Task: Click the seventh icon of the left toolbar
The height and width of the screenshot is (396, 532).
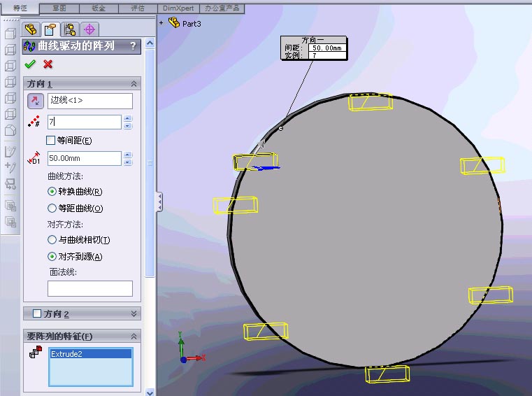Action: point(10,130)
